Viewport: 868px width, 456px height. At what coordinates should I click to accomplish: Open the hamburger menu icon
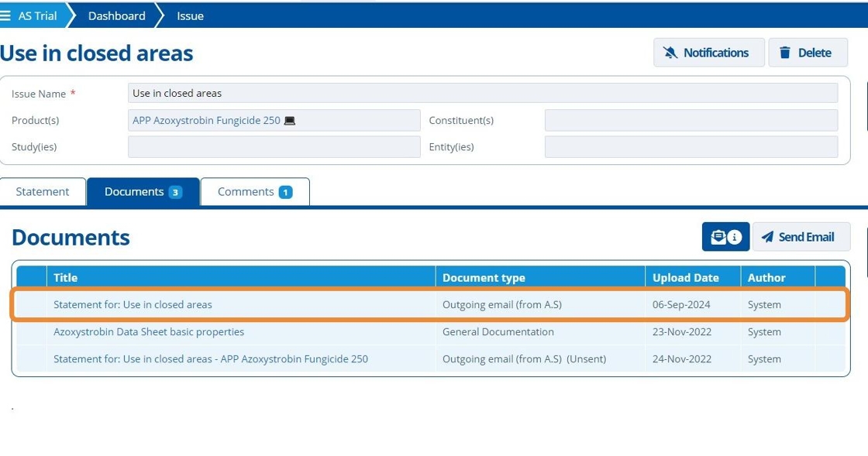(x=5, y=16)
